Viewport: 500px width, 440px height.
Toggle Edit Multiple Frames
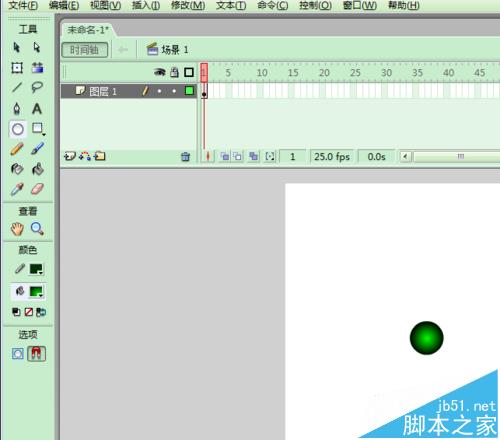pos(254,156)
